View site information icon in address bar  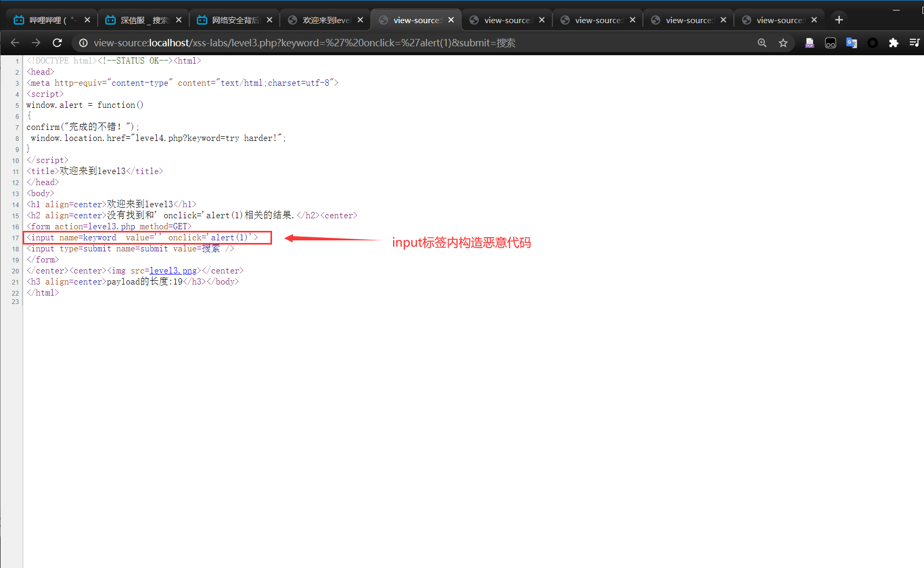83,43
